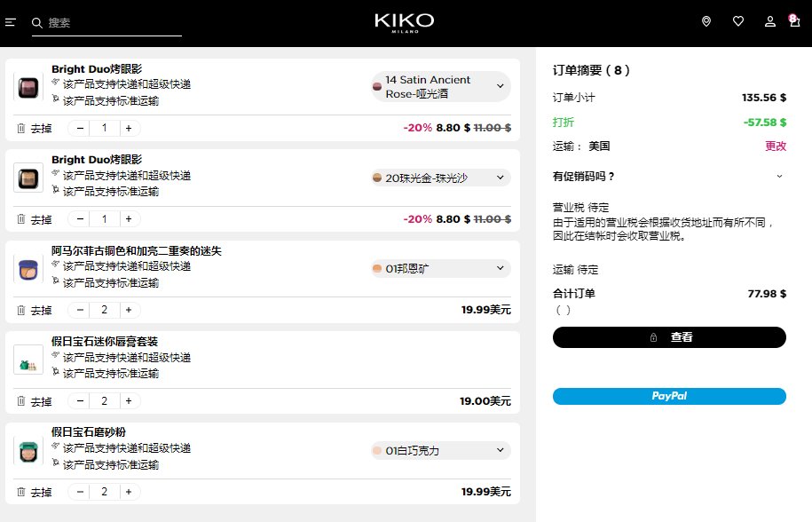Image resolution: width=812 pixels, height=522 pixels.
Task: Open the shopping bag icon
Action: (x=794, y=20)
